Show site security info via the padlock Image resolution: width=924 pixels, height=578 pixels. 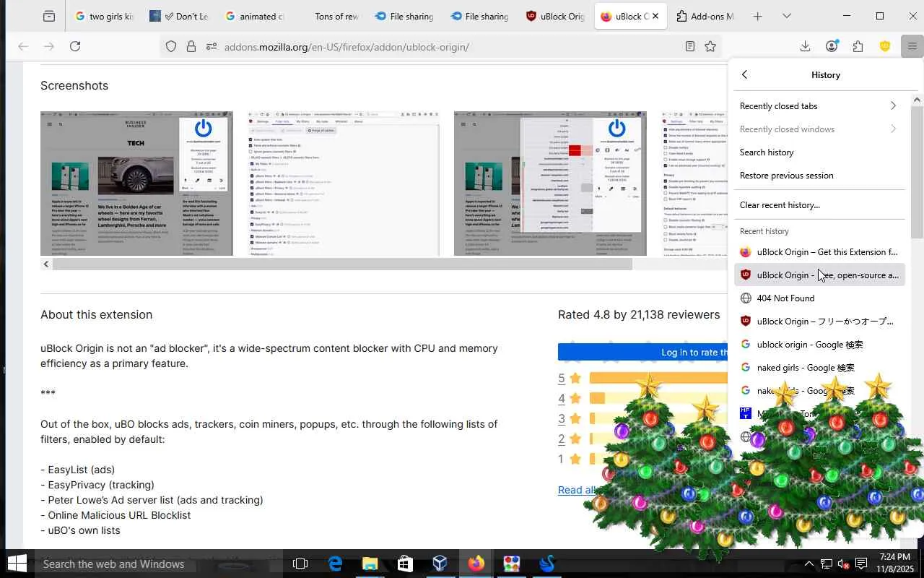click(191, 46)
